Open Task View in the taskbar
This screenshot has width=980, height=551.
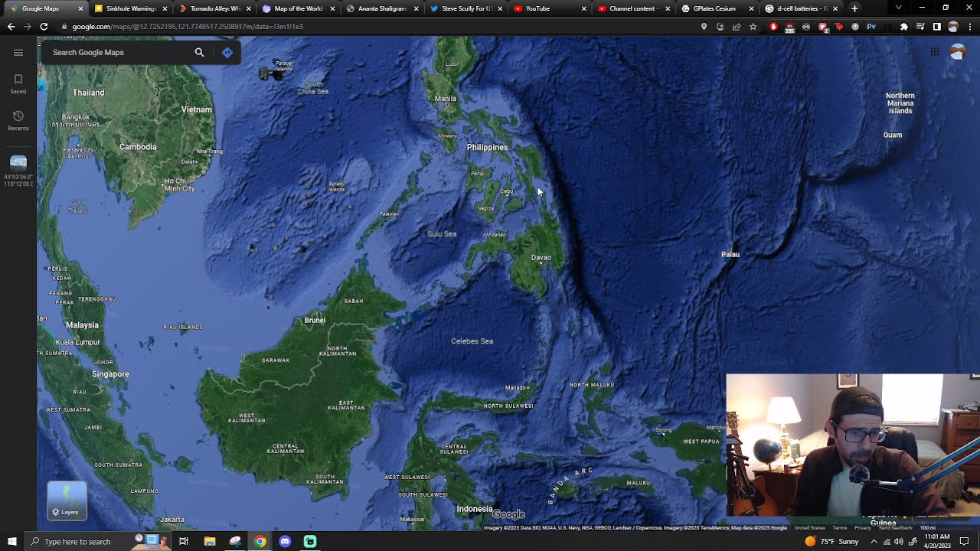(x=184, y=542)
